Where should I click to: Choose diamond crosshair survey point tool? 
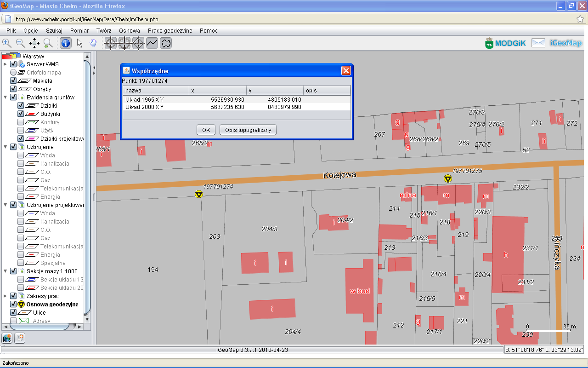coord(138,43)
